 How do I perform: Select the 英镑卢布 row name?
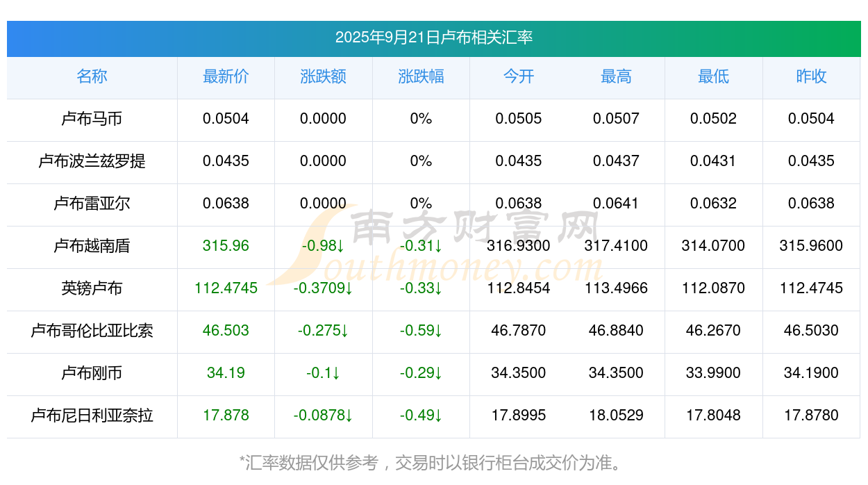click(x=92, y=288)
